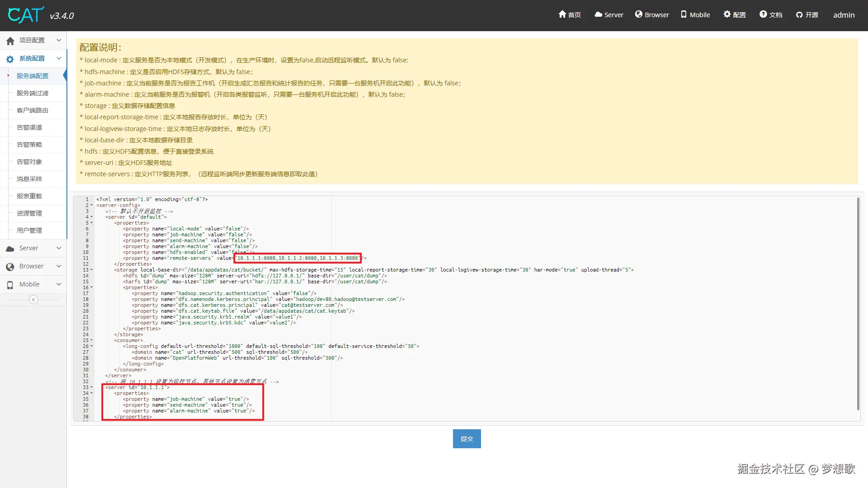
Task: Click the CAT logo in header
Action: [26, 15]
